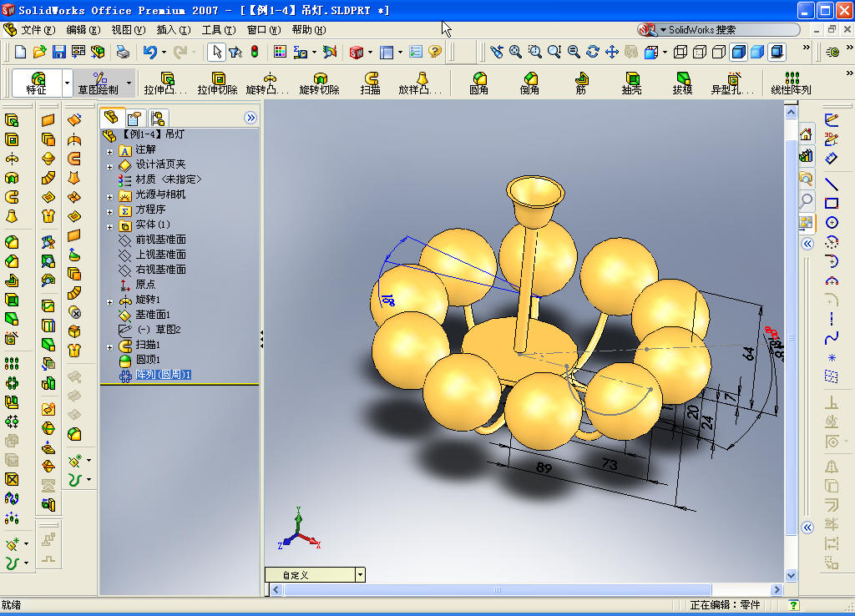This screenshot has height=616, width=855.
Task: Click the Revolved Cut tool 旋转切除
Action: click(x=320, y=83)
